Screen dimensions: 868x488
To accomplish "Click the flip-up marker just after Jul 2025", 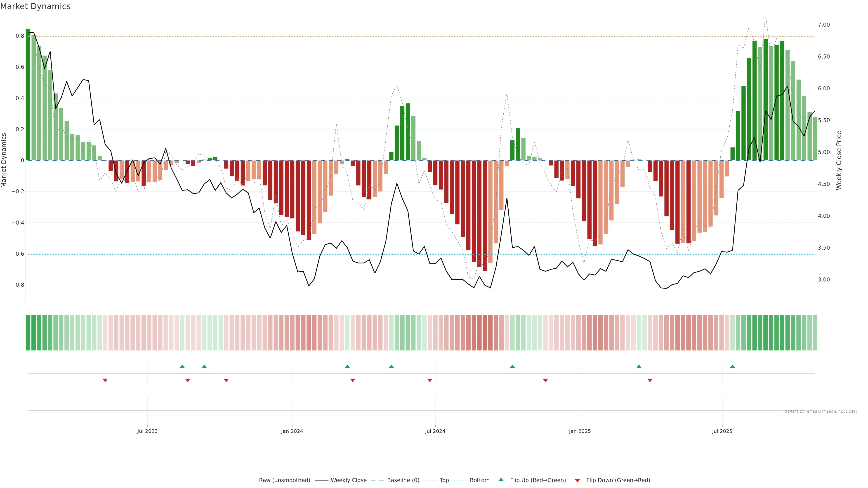I will click(733, 366).
